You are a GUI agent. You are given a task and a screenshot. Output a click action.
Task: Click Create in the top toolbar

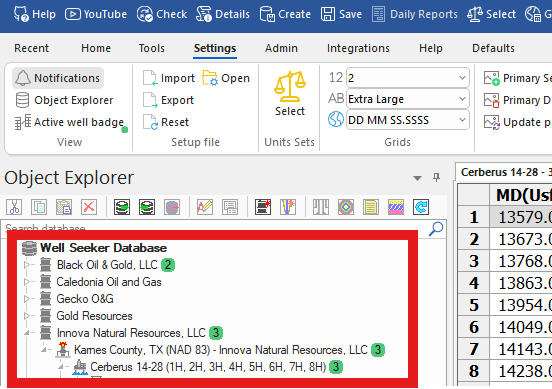coord(285,14)
